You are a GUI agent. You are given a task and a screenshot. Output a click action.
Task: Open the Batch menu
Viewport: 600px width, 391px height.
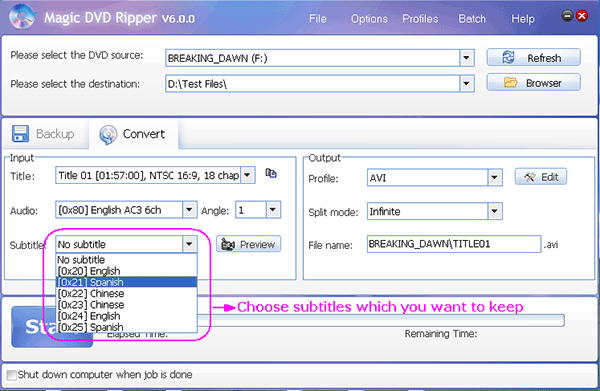coord(472,19)
